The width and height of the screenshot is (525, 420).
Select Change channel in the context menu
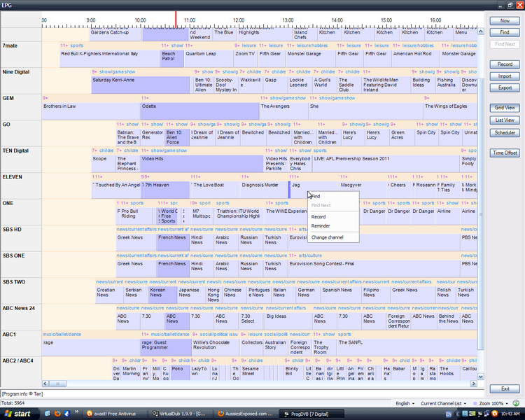pyautogui.click(x=328, y=237)
